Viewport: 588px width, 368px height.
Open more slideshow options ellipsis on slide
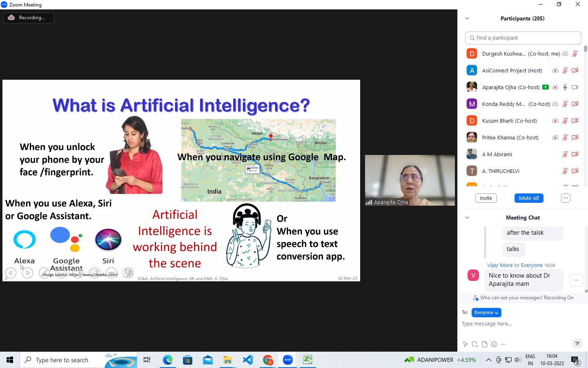(111, 273)
